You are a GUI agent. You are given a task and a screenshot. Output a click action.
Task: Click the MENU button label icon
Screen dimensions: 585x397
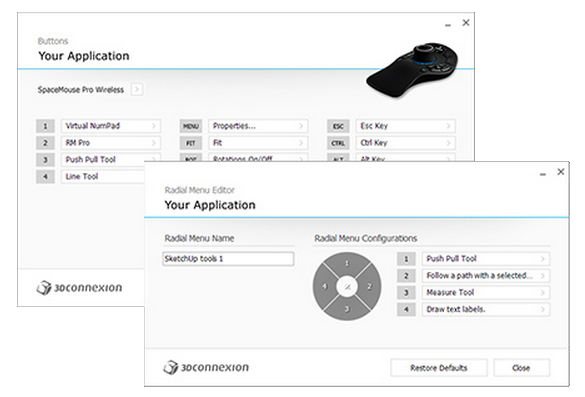click(x=191, y=126)
